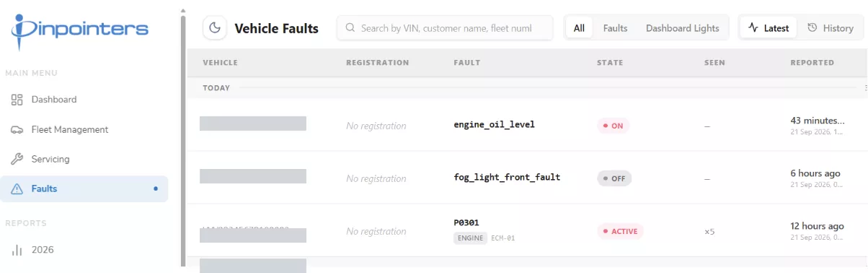This screenshot has width=868, height=273.
Task: Focus the VIN search field
Action: tap(445, 28)
